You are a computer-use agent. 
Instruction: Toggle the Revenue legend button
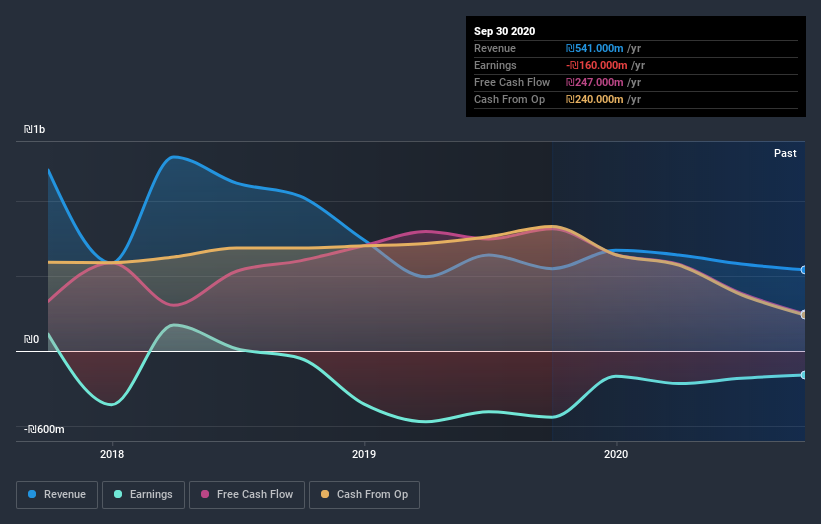point(57,495)
